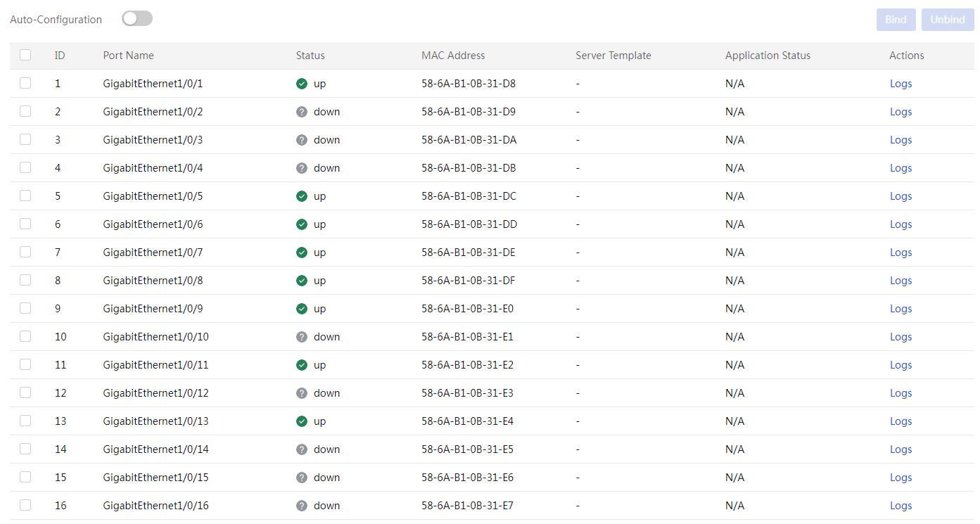This screenshot has width=980, height=524.
Task: Click the ID number 6
Action: point(58,224)
